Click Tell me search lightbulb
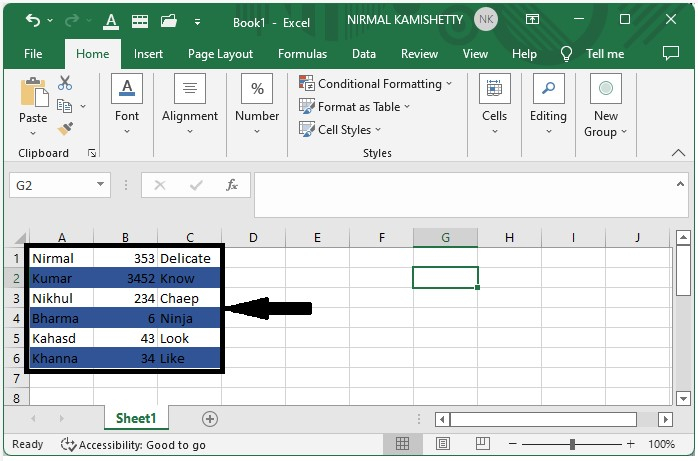 pyautogui.click(x=566, y=54)
